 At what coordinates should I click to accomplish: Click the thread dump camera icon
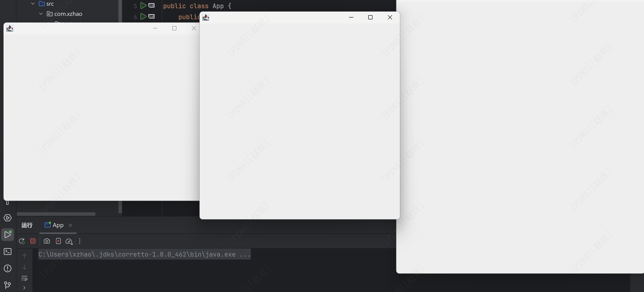pyautogui.click(x=47, y=241)
